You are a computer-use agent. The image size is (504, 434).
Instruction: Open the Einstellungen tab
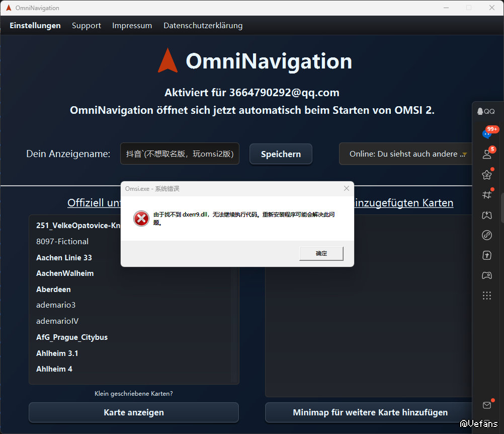35,25
